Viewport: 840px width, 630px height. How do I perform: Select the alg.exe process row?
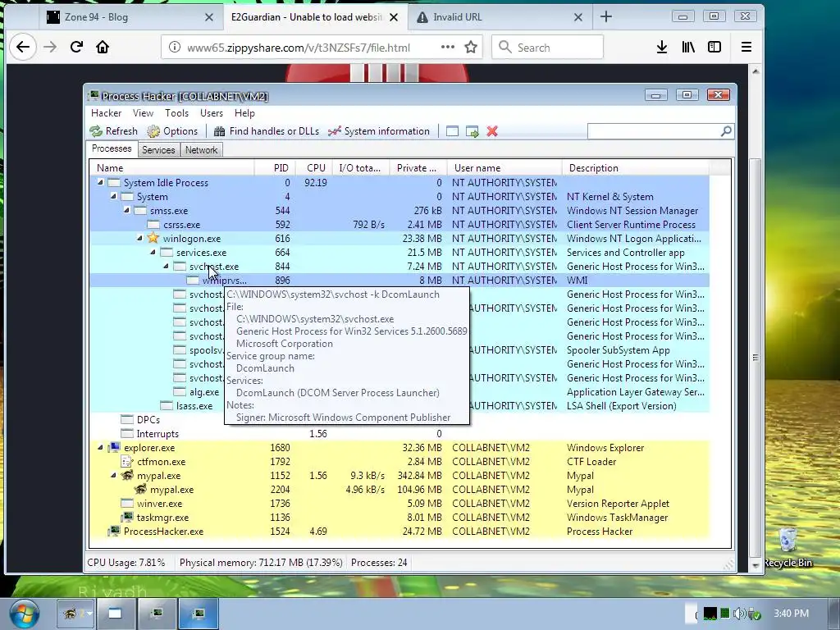(x=399, y=391)
